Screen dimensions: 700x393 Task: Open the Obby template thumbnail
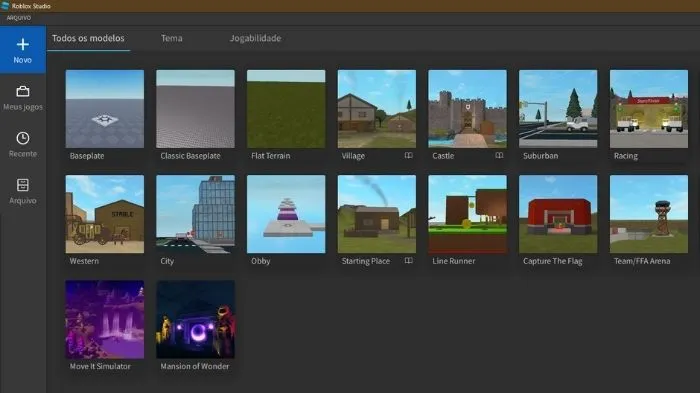click(286, 214)
